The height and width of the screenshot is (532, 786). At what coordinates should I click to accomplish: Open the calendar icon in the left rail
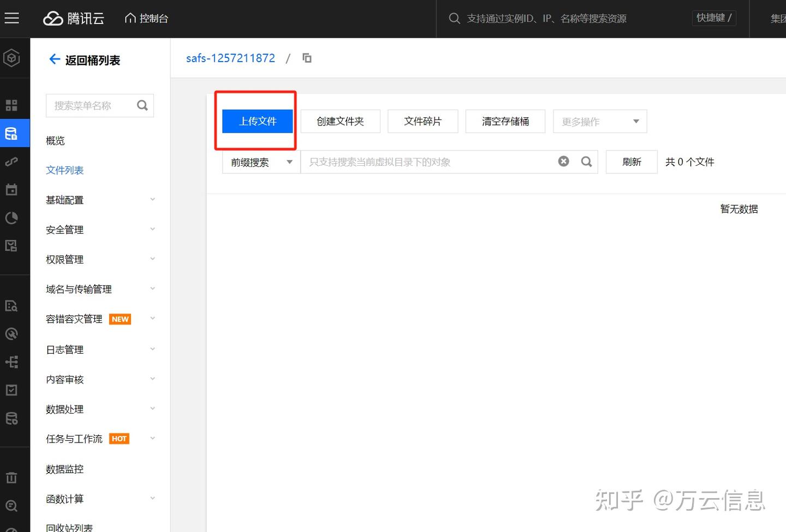(11, 190)
